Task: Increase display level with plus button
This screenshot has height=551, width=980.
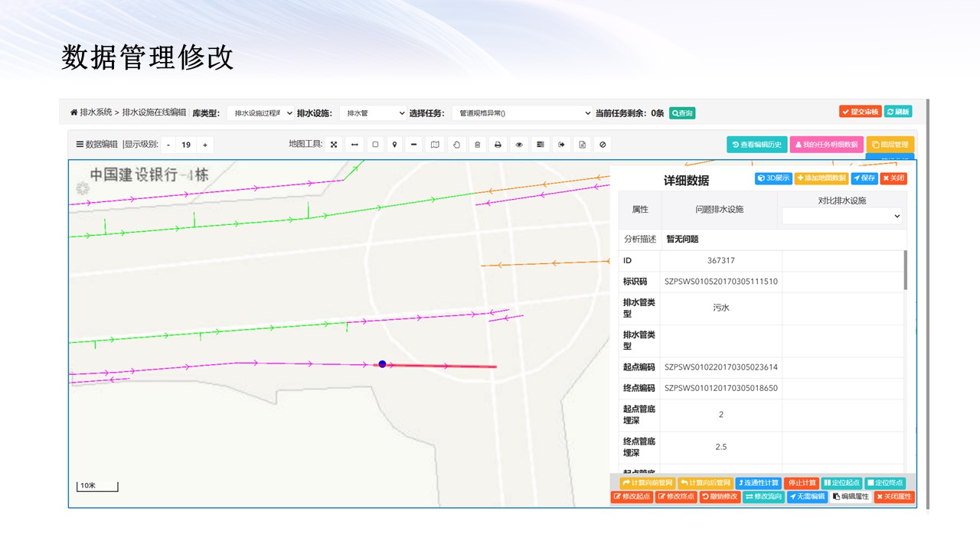Action: click(205, 145)
